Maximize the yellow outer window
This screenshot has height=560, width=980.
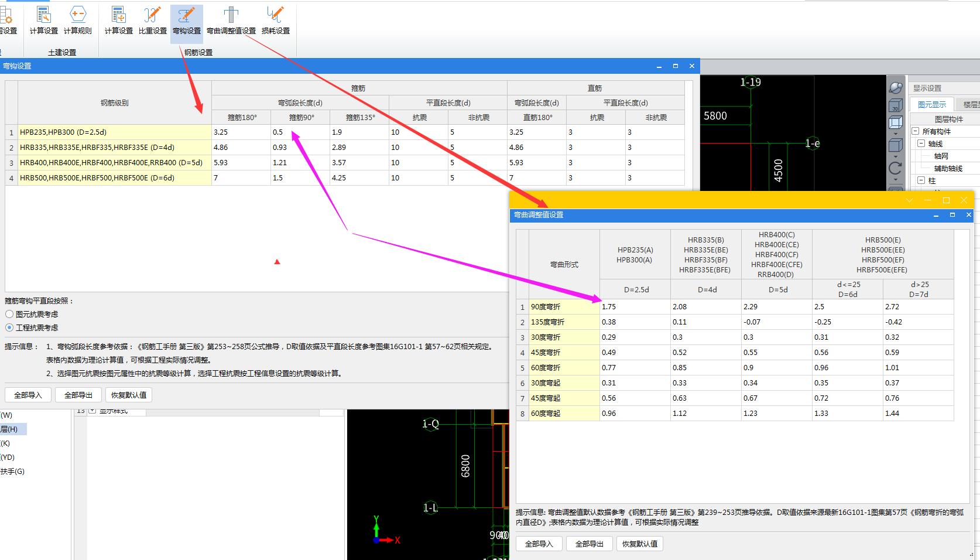coord(946,200)
